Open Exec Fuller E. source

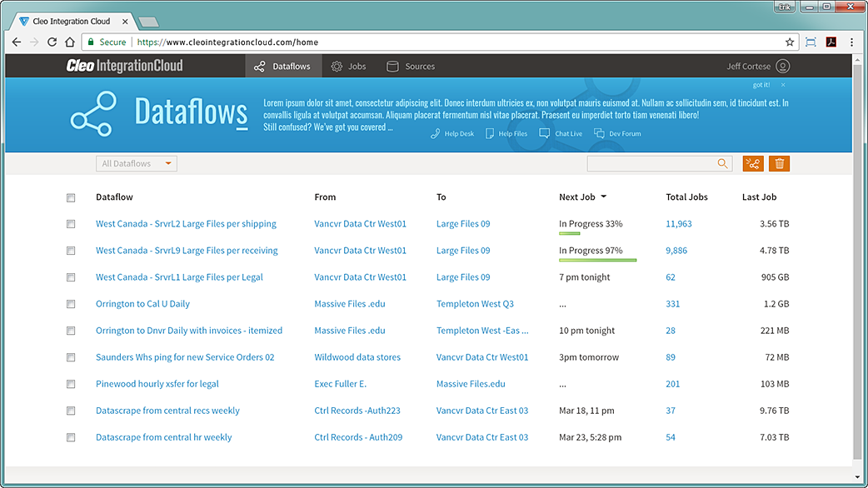tap(341, 383)
